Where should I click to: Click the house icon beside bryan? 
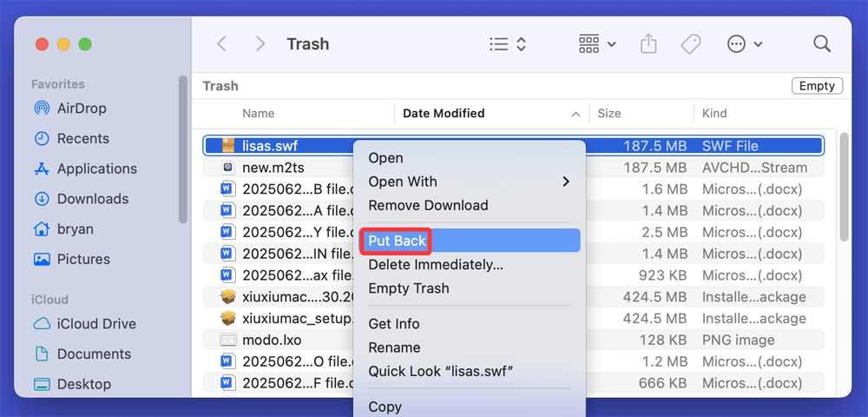(42, 228)
